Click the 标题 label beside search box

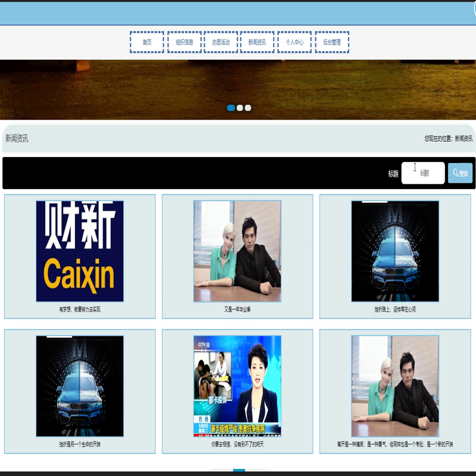pos(393,174)
